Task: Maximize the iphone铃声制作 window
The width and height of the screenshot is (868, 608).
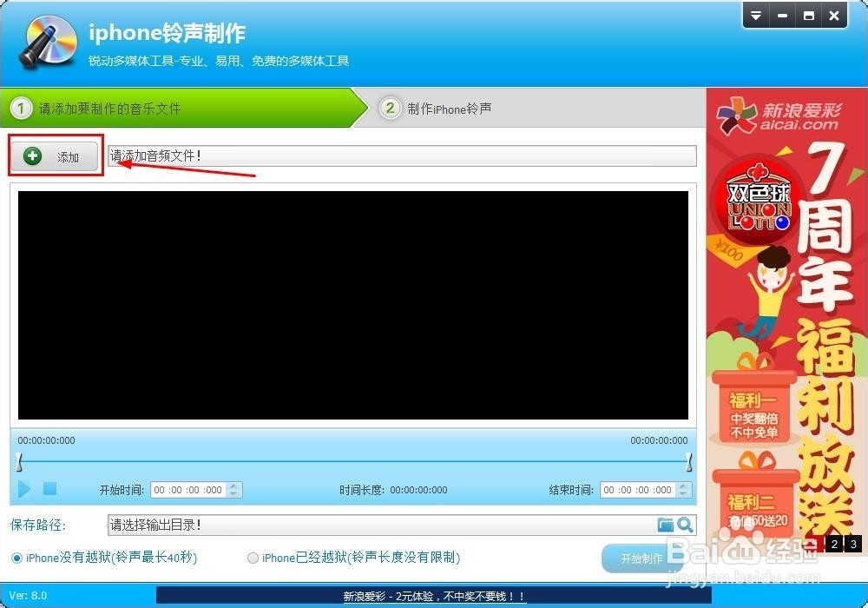Action: click(x=809, y=16)
